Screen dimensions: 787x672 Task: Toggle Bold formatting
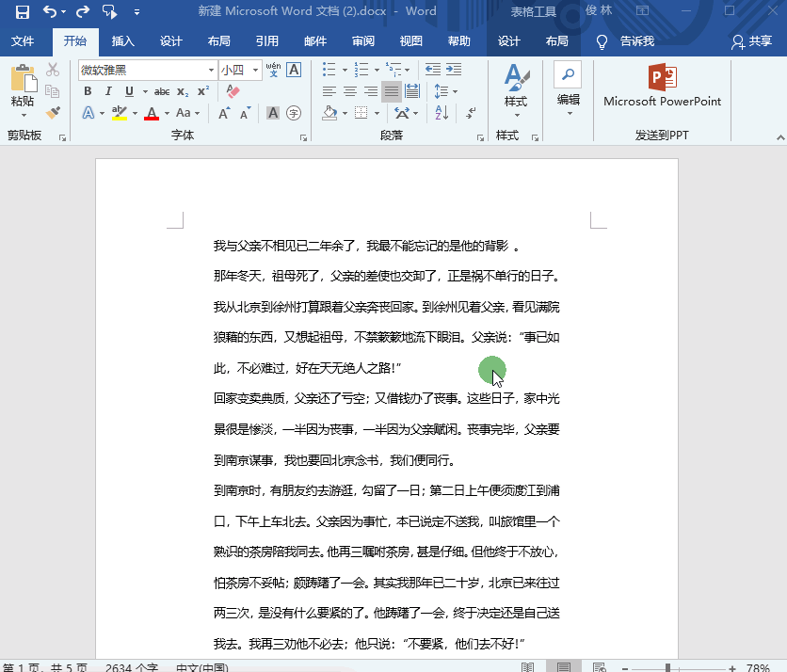[88, 91]
